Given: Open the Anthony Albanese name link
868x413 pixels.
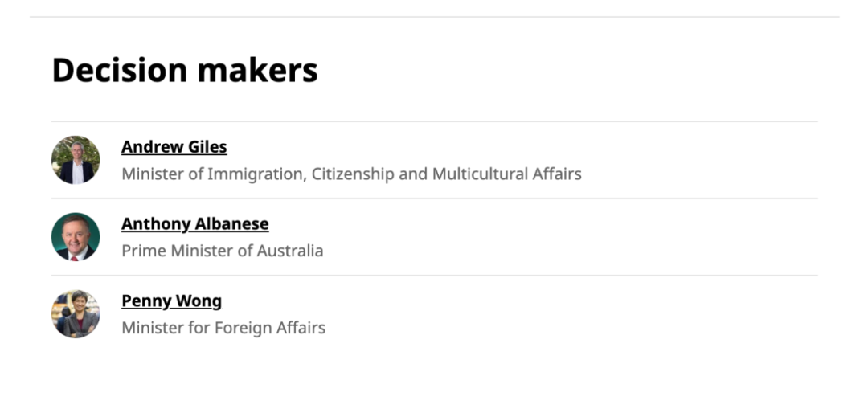Looking at the screenshot, I should (x=194, y=224).
